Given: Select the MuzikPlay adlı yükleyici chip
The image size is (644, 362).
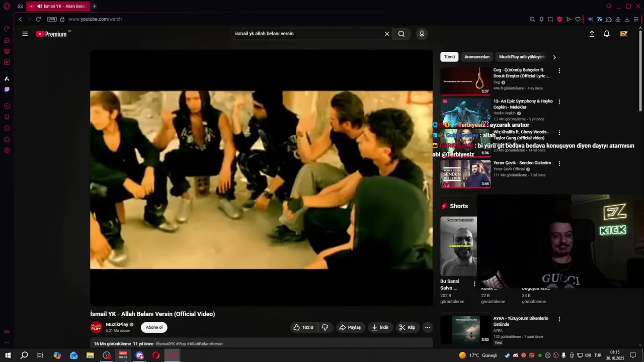Looking at the screenshot, I should click(522, 57).
